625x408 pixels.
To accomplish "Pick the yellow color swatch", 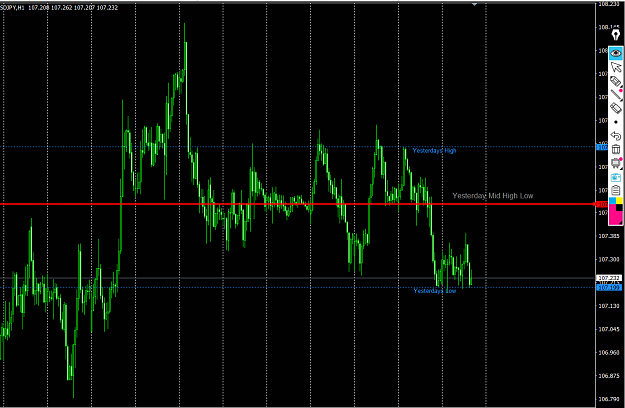I will coord(619,200).
